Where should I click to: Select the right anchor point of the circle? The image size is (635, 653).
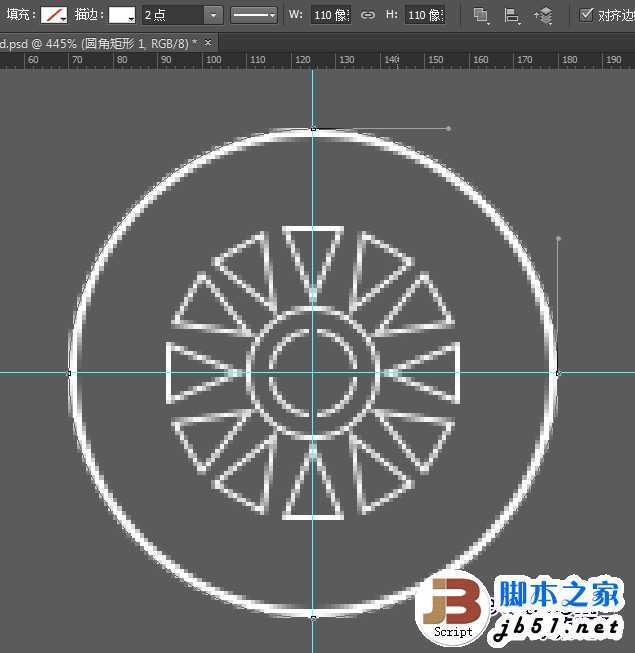(558, 373)
